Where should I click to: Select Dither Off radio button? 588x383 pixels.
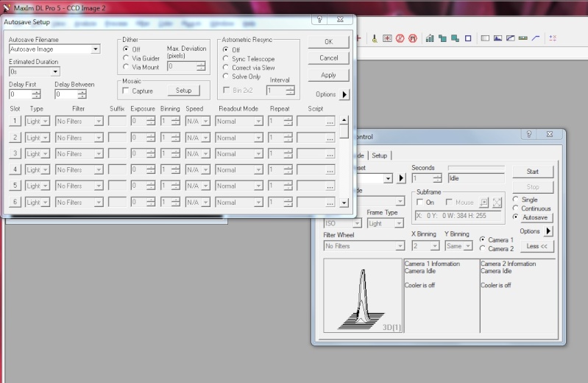[126, 49]
